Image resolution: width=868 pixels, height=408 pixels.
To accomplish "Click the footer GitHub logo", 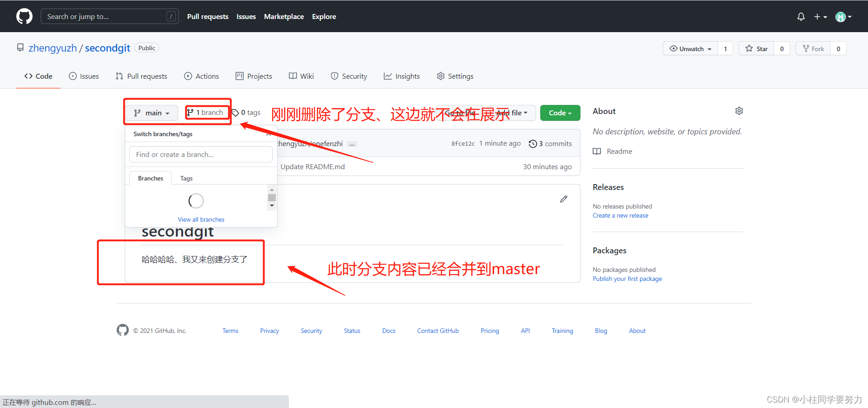I will click(123, 330).
